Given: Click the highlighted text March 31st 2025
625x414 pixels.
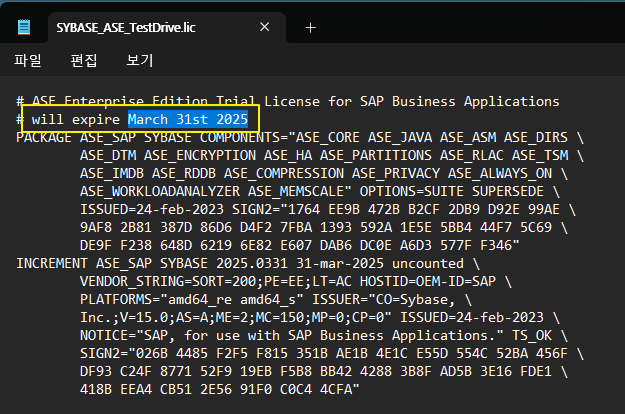Looking at the screenshot, I should pyautogui.click(x=187, y=119).
